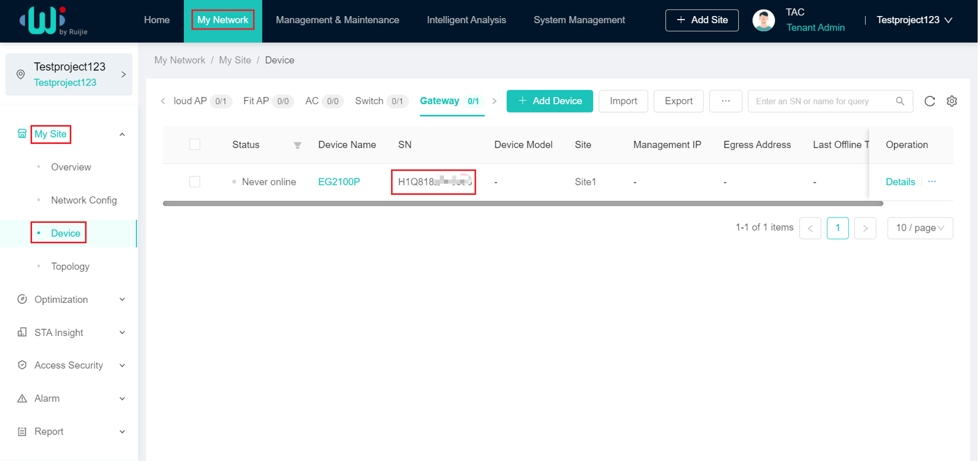The width and height of the screenshot is (980, 461).
Task: Click the search magnifier icon
Action: [x=899, y=101]
